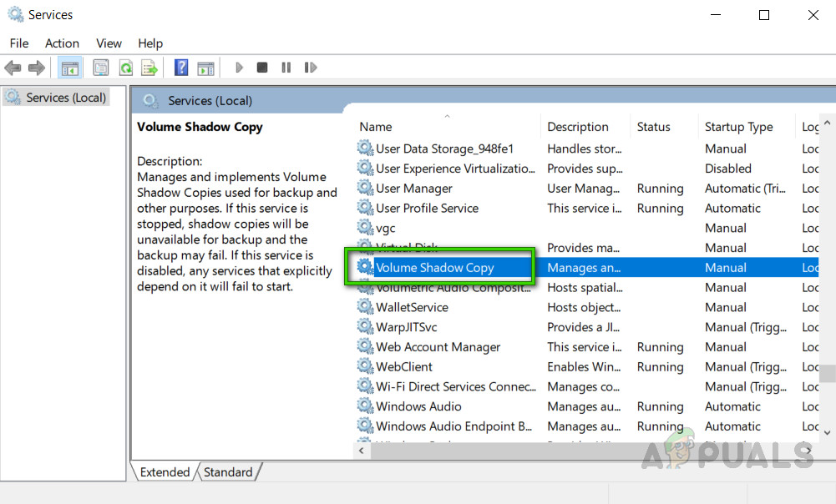Select the Volume Shadow Copy service name
This screenshot has height=504, width=836.
click(x=435, y=268)
